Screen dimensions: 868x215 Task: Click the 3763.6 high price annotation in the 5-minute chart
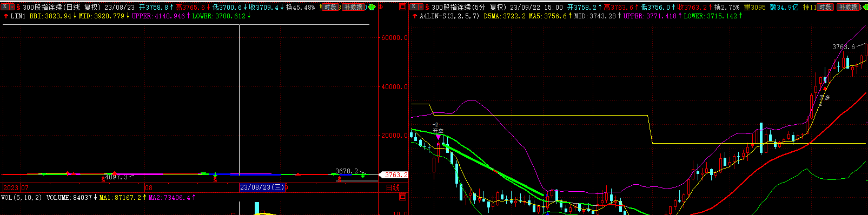click(844, 47)
